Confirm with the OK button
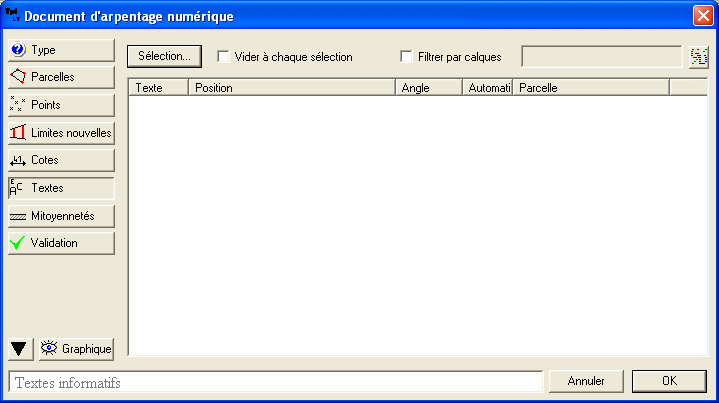 (x=669, y=381)
